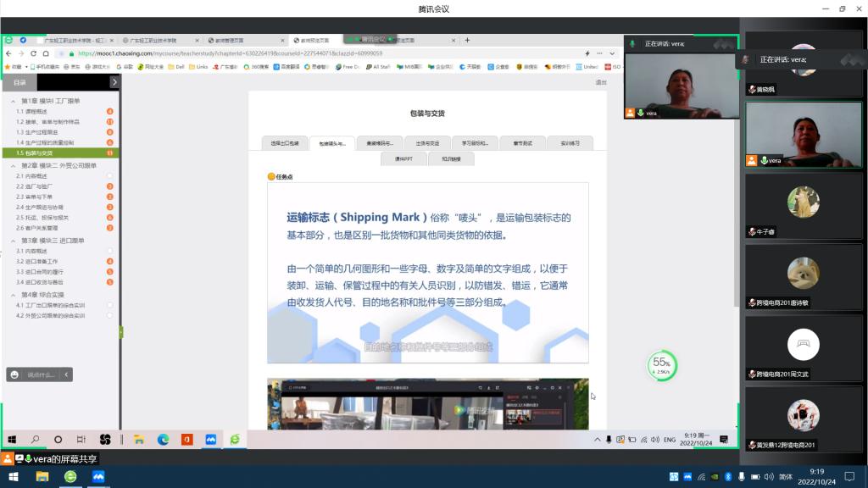Collapse the 目录 sidebar with arrow
The width and height of the screenshot is (868, 488).
click(114, 82)
